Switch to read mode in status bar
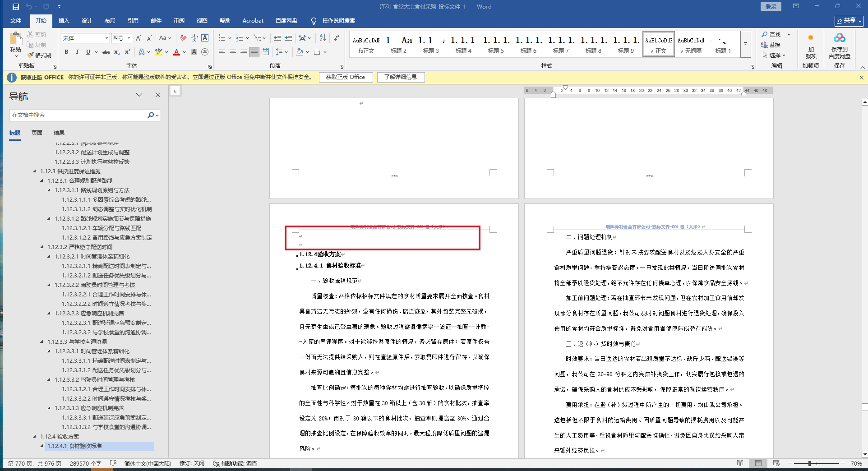Screen dimensions: 868x471 click(x=740, y=463)
